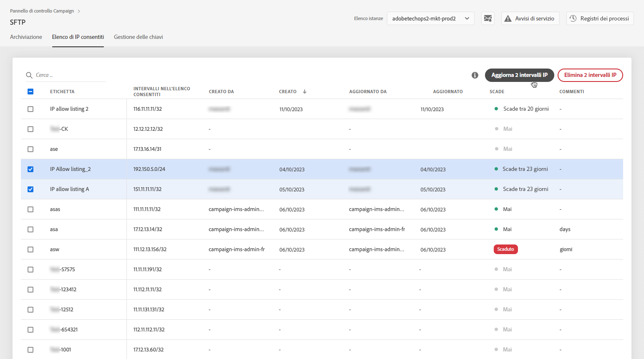Sort by Aggiornato da column header
Viewport: 644px width, 359px height.
[x=368, y=92]
